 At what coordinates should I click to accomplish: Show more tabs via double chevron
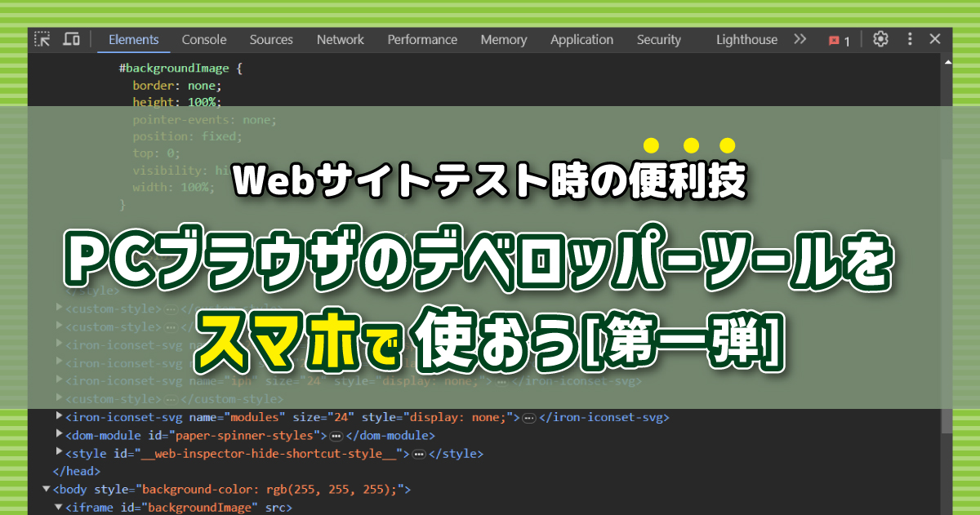coord(800,39)
